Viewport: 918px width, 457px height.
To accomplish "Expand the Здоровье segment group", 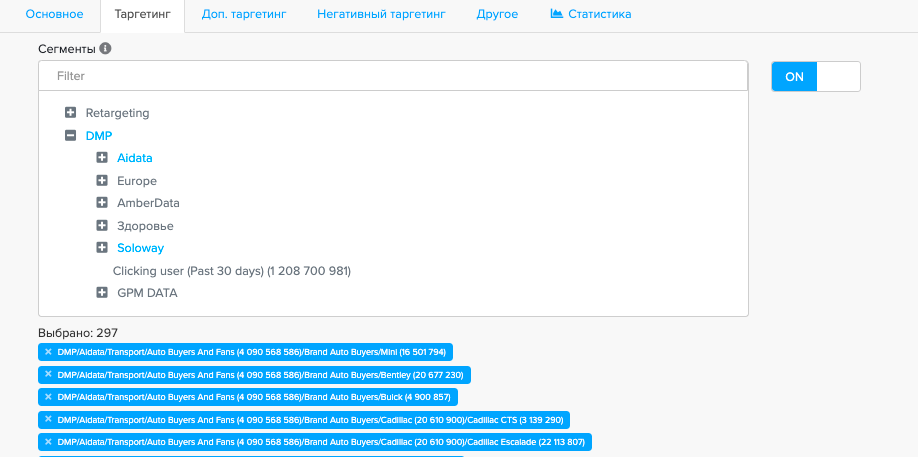I will tap(102, 226).
